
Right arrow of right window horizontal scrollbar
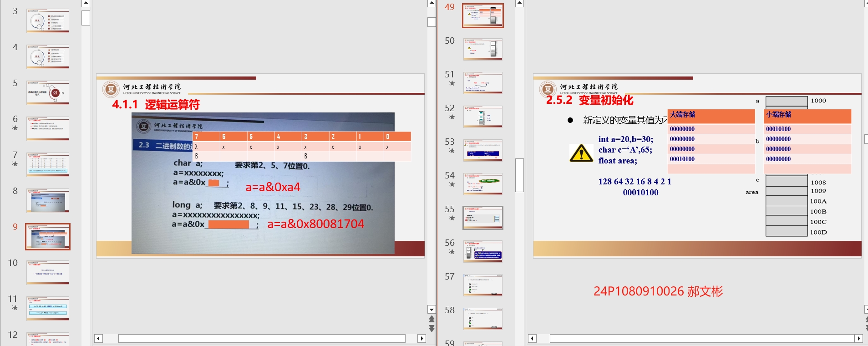coord(858,338)
